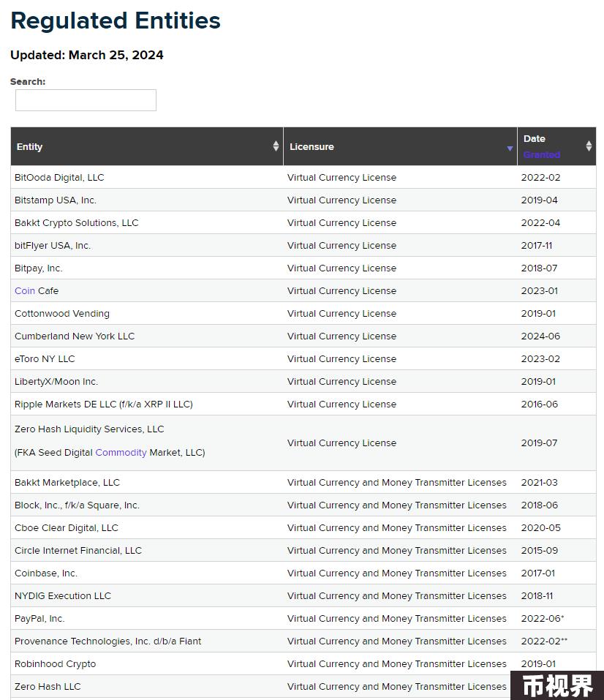Select the LibertyX/Moon Inc. entry
The height and width of the screenshot is (700, 604).
(56, 382)
